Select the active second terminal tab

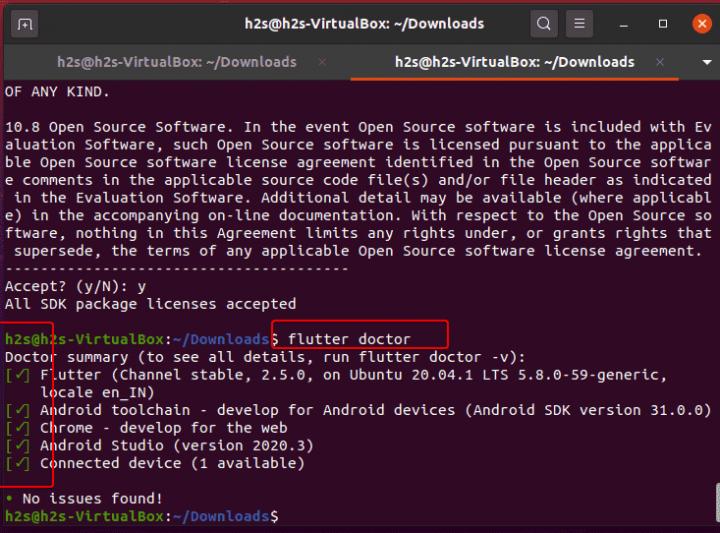pyautogui.click(x=514, y=62)
